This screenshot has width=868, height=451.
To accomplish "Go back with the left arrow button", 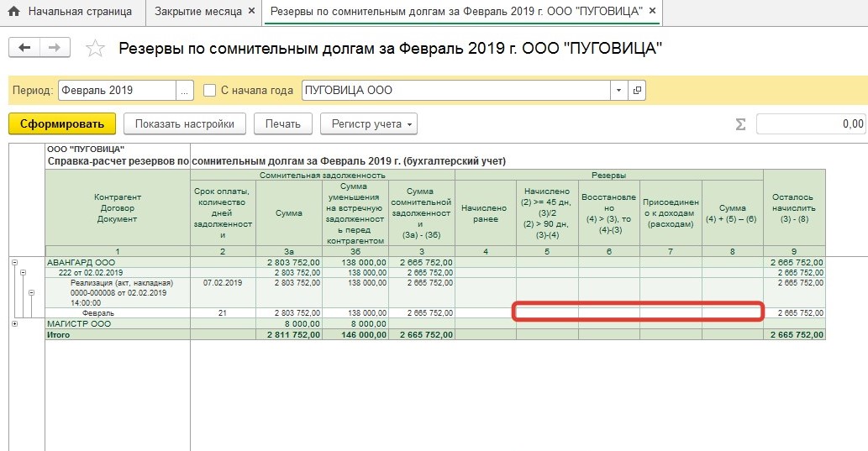I will tap(24, 48).
